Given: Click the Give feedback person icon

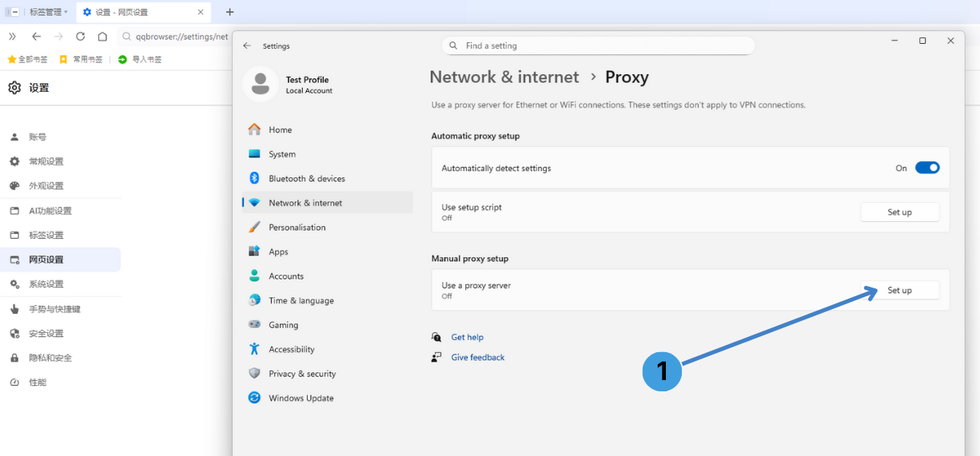Looking at the screenshot, I should tap(436, 357).
